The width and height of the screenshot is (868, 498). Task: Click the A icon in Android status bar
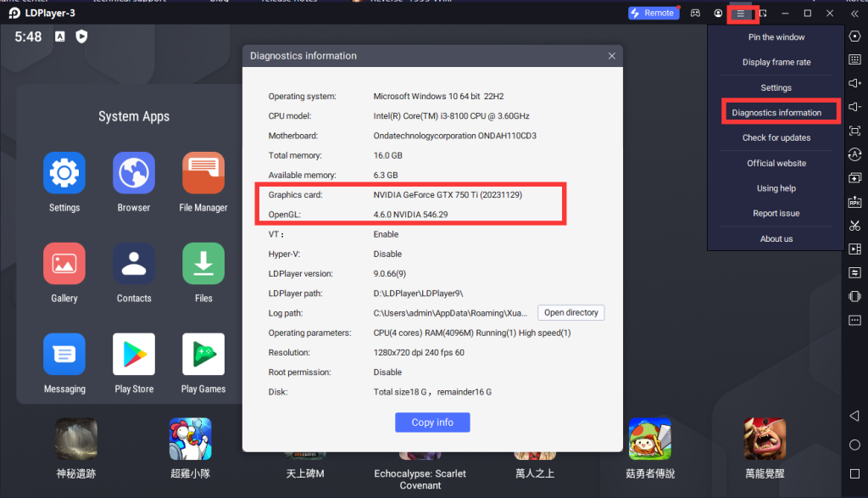click(60, 36)
